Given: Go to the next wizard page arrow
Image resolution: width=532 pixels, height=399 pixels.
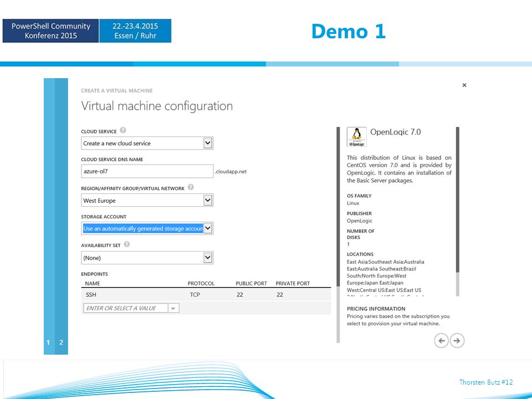Looking at the screenshot, I should coord(457,341).
